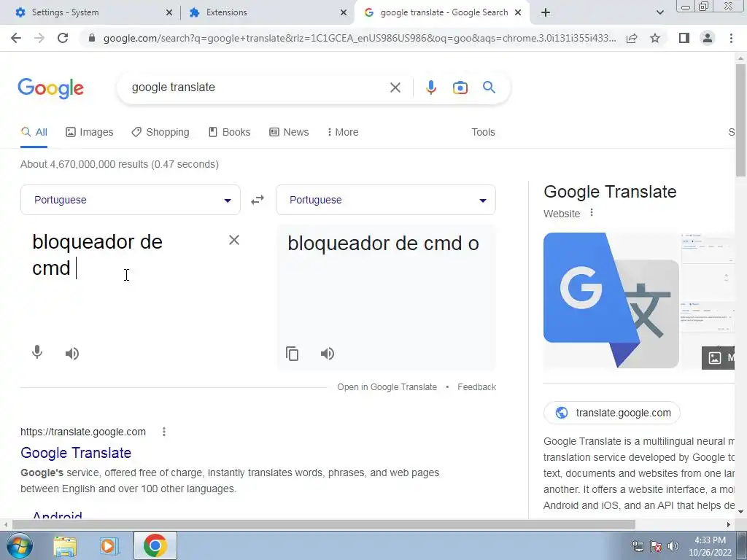The width and height of the screenshot is (747, 560).
Task: Expand the target language Portuguese dropdown
Action: click(x=385, y=200)
